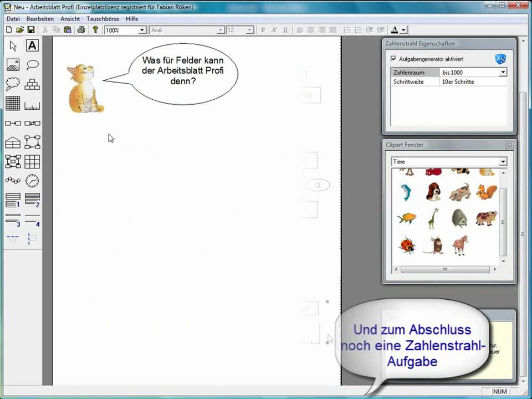Viewport: 532px width, 399px height.
Task: Insert a clock face field
Action: pos(32,181)
